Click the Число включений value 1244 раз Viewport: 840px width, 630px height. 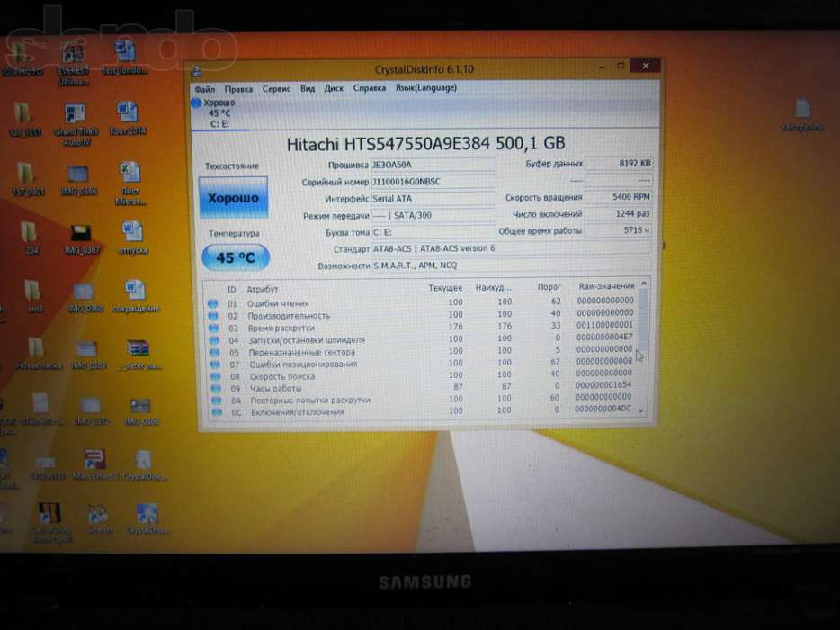click(619, 213)
